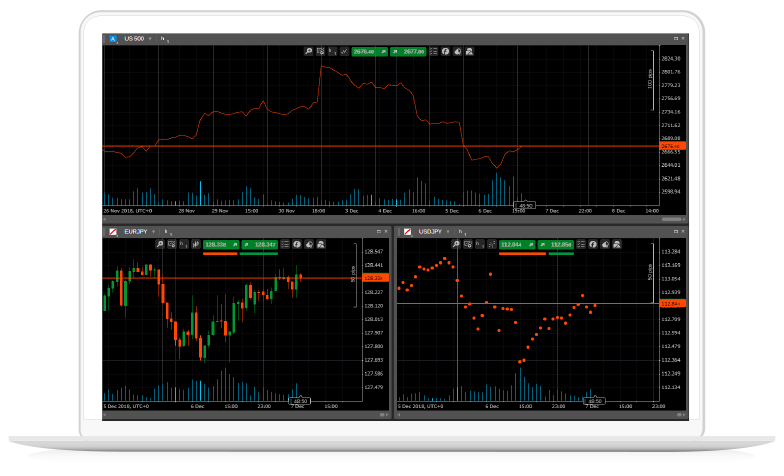This screenshot has width=784, height=476.
Task: Click the EURJPY flag symbol icon
Action: click(113, 232)
